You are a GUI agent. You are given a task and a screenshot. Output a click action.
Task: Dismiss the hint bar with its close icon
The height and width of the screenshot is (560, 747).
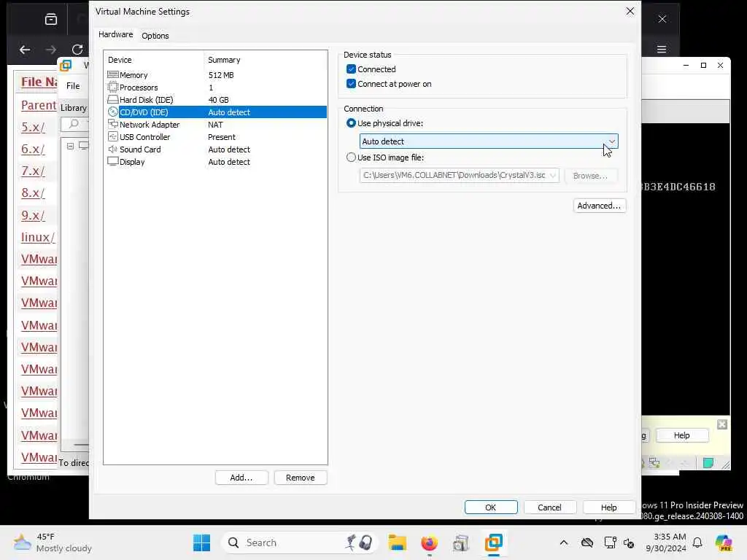(721, 424)
